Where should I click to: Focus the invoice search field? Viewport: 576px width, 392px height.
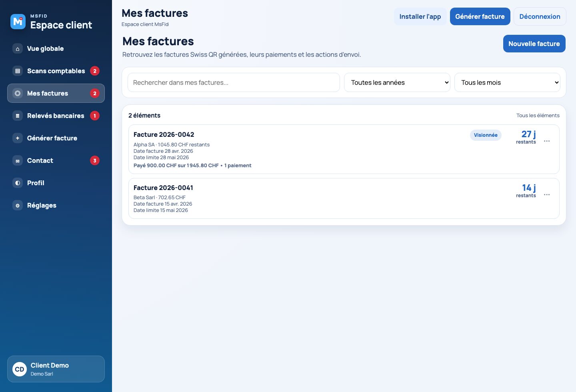click(234, 82)
